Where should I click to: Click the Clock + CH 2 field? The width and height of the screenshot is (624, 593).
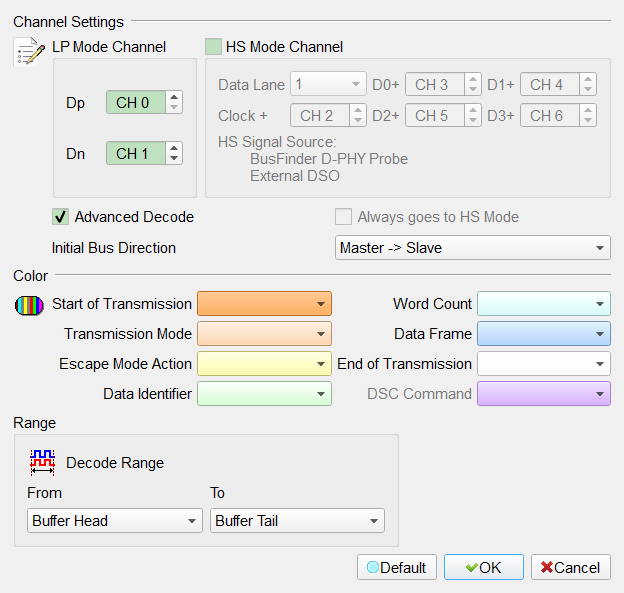click(x=320, y=115)
